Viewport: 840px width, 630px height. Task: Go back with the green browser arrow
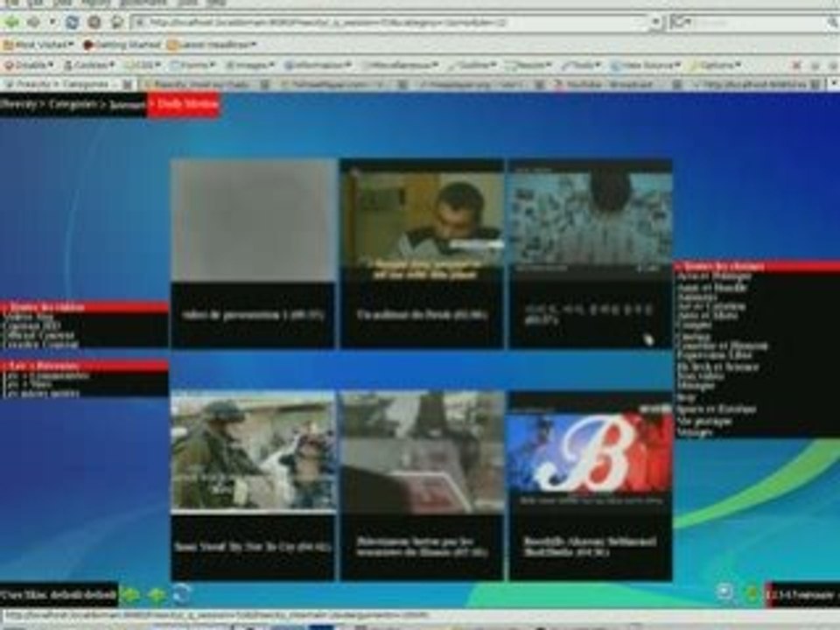click(11, 23)
